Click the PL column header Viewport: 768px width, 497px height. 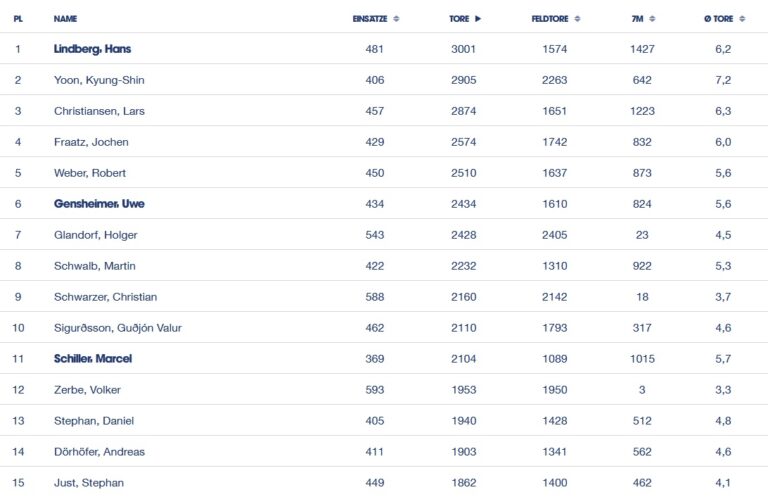coord(18,19)
